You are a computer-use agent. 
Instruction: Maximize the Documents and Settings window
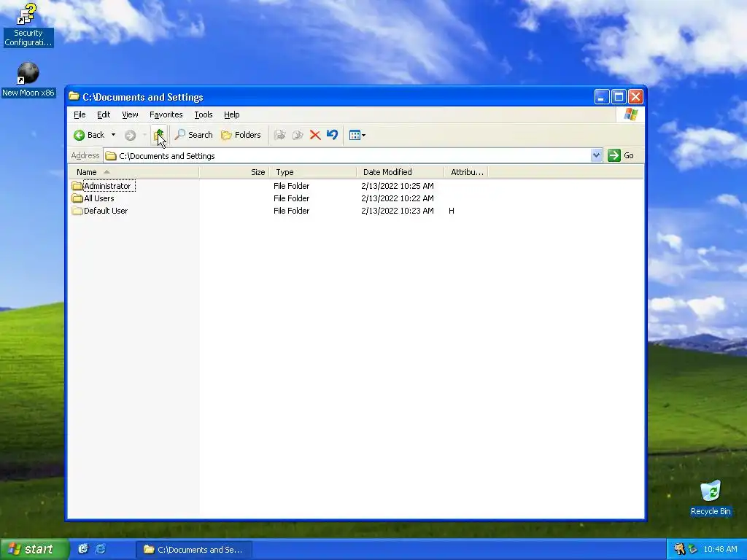(619, 97)
